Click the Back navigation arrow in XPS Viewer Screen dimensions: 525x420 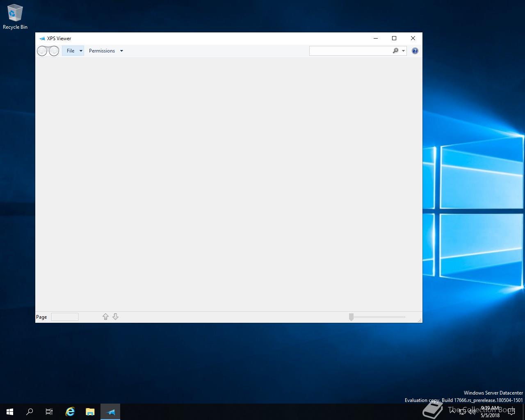coord(42,51)
